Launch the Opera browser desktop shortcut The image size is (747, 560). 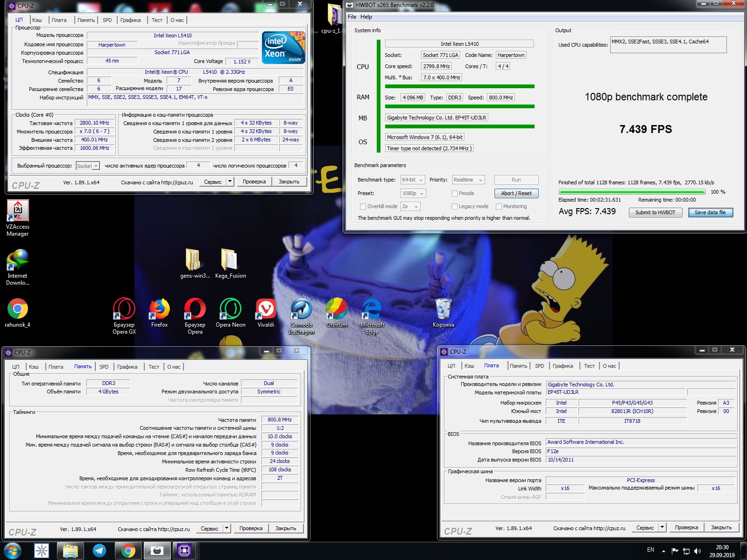(x=195, y=316)
